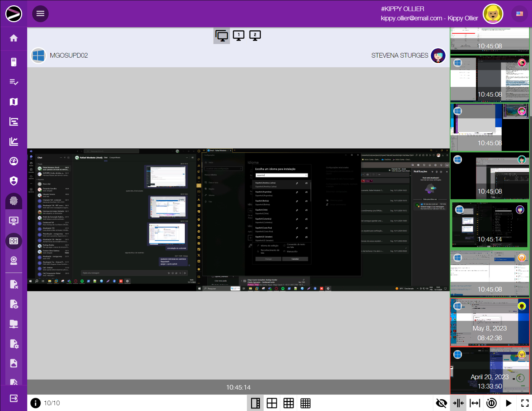Select all monitors view tab

pyautogui.click(x=222, y=35)
